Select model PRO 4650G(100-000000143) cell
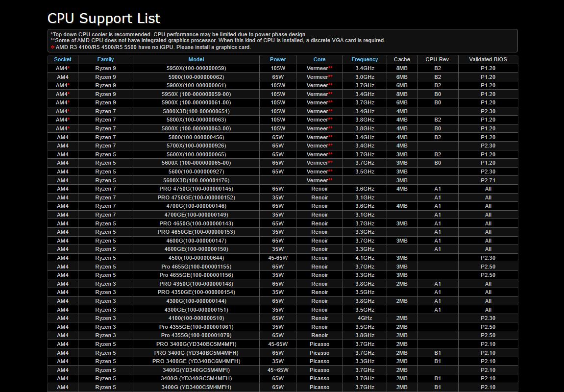The height and width of the screenshot is (392, 564). tap(196, 223)
